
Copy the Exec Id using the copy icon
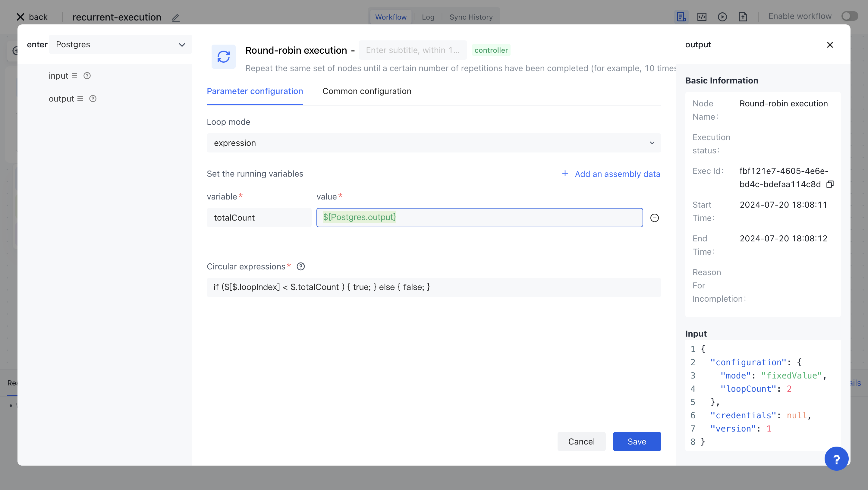(830, 184)
